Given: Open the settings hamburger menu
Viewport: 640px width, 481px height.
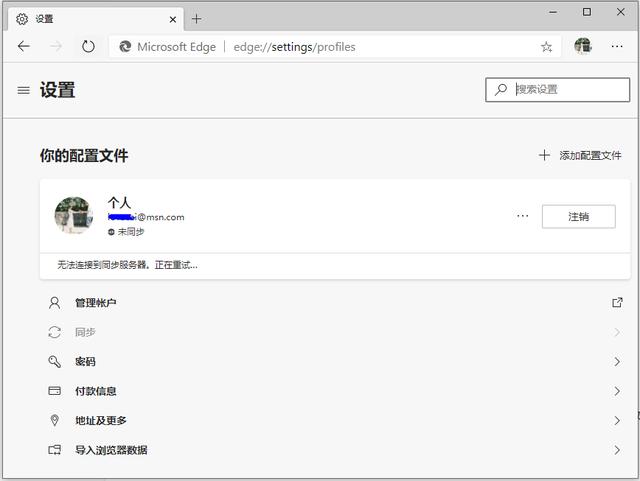Looking at the screenshot, I should (23, 90).
